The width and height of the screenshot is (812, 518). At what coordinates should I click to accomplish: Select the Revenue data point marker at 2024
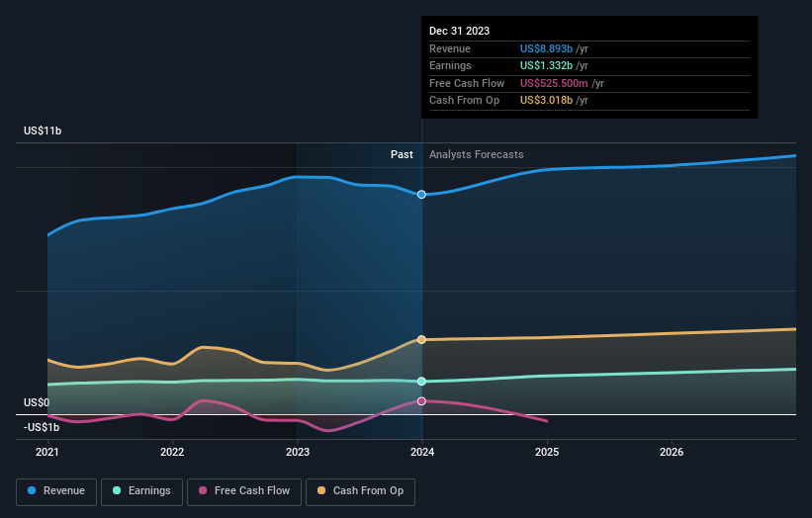[421, 195]
